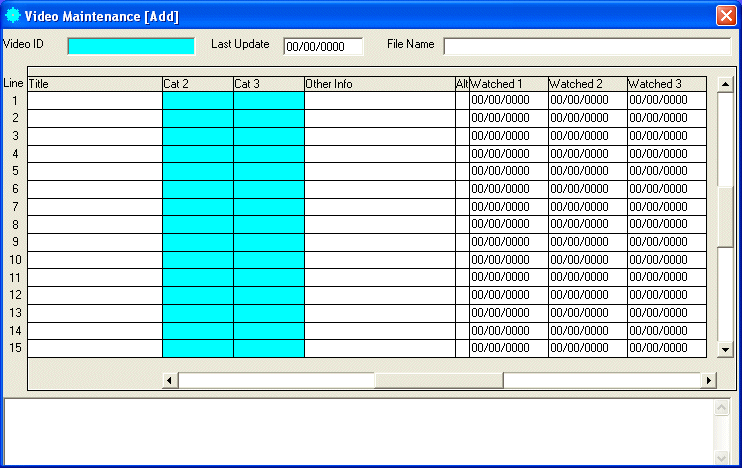Select the Title cell on line 1
Image resolution: width=742 pixels, height=468 pixels.
95,100
